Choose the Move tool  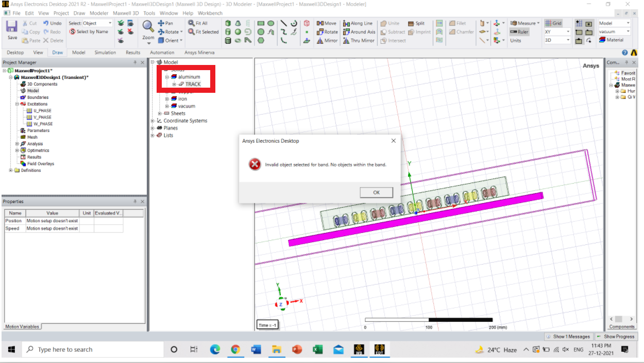(x=326, y=23)
